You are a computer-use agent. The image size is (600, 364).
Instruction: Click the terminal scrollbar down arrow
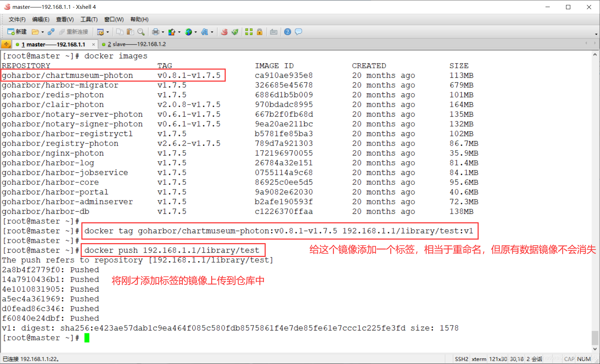click(x=595, y=349)
